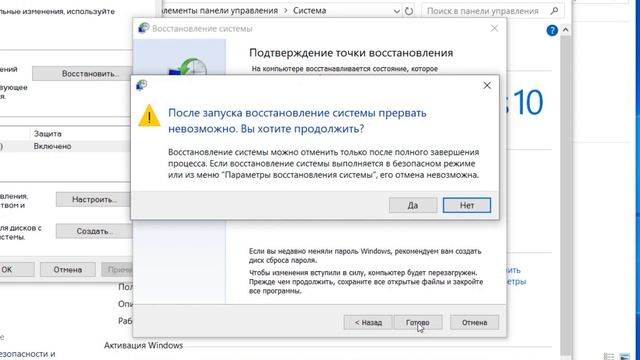This screenshot has height=360, width=640.
Task: Open Настроить... in System Properties
Action: coord(94,200)
